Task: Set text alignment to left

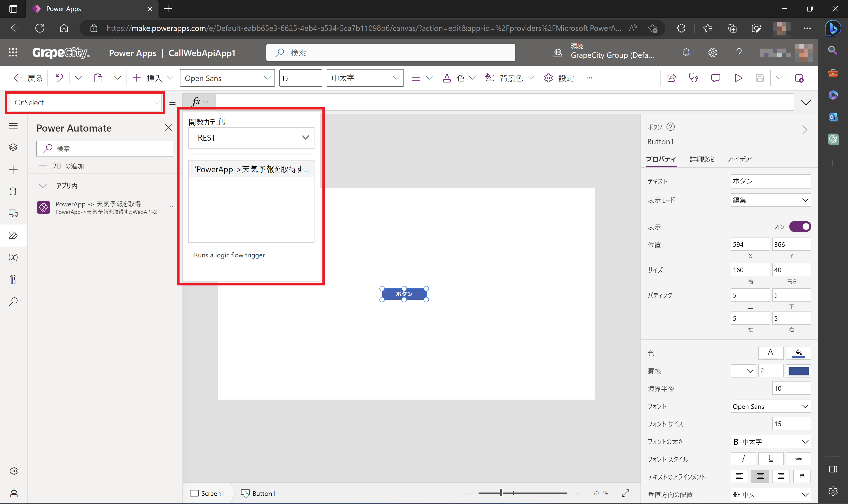Action: (739, 476)
